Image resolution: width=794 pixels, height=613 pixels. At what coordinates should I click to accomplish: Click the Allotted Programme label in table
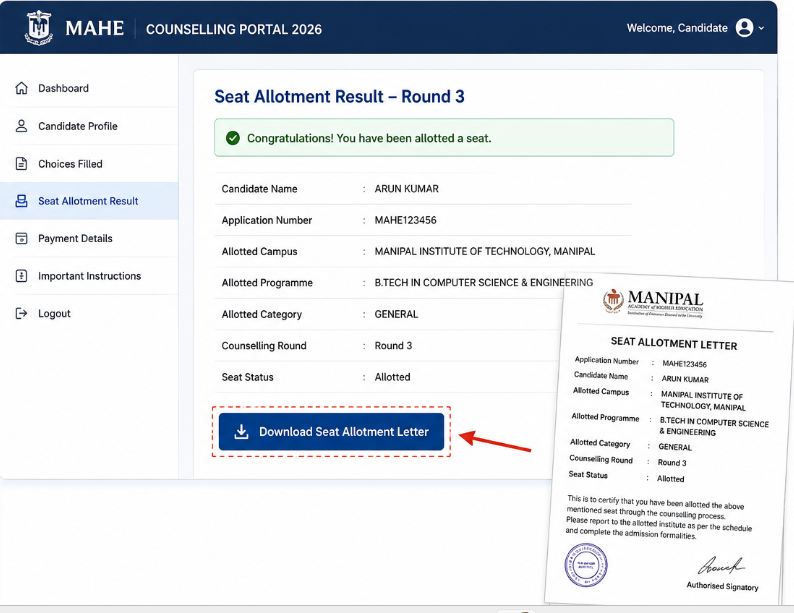click(267, 283)
